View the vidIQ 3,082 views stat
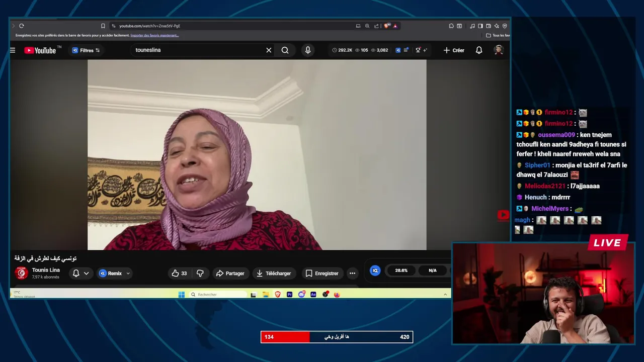 [x=379, y=50]
